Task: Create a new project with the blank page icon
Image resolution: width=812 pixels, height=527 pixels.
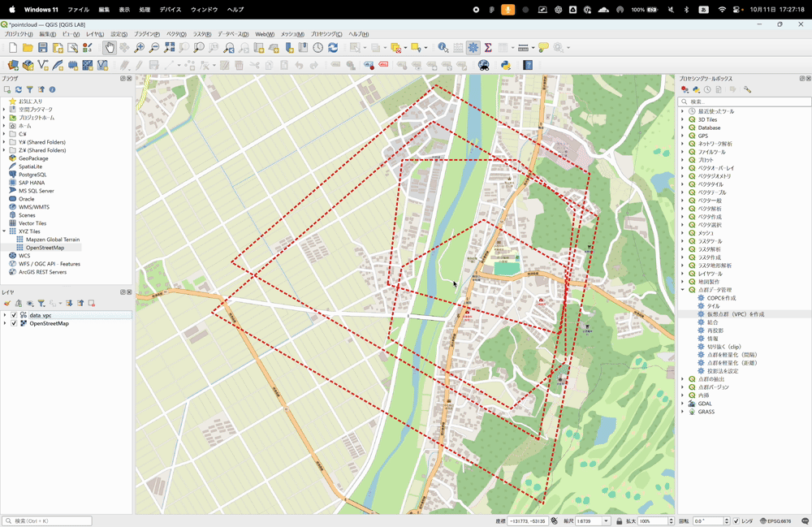Action: click(13, 48)
